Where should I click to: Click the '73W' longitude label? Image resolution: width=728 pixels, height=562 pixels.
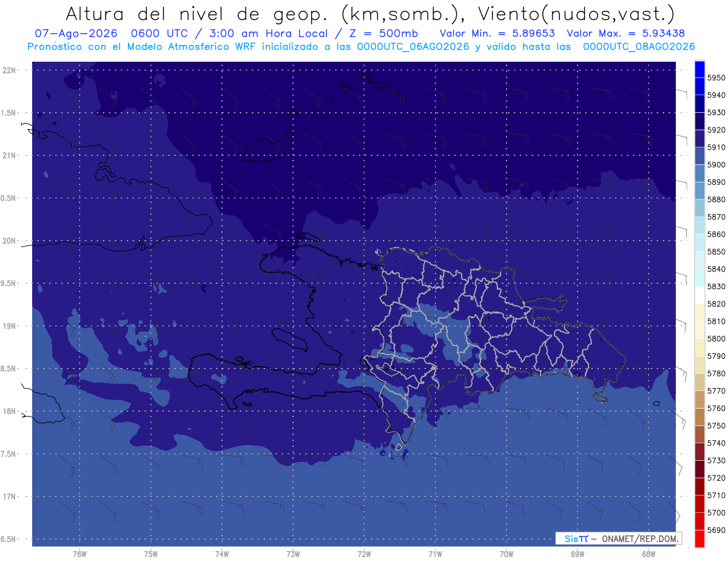293,554
